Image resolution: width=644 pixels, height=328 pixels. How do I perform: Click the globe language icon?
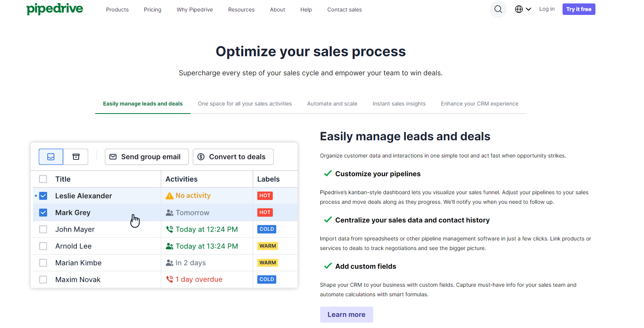[519, 9]
